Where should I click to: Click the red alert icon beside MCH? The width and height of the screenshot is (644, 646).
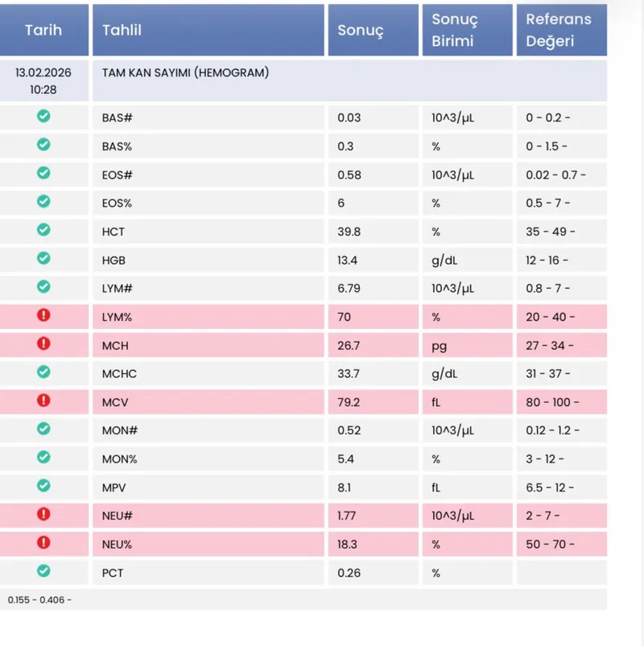click(43, 344)
